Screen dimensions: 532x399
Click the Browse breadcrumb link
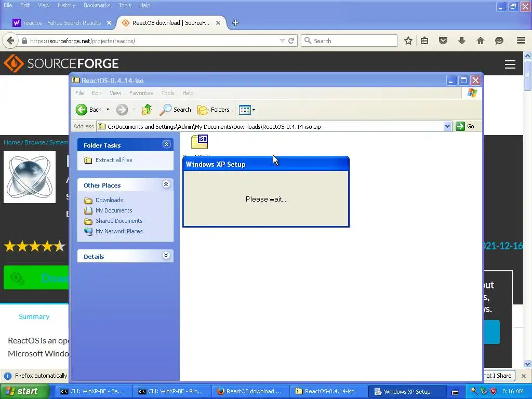34,142
